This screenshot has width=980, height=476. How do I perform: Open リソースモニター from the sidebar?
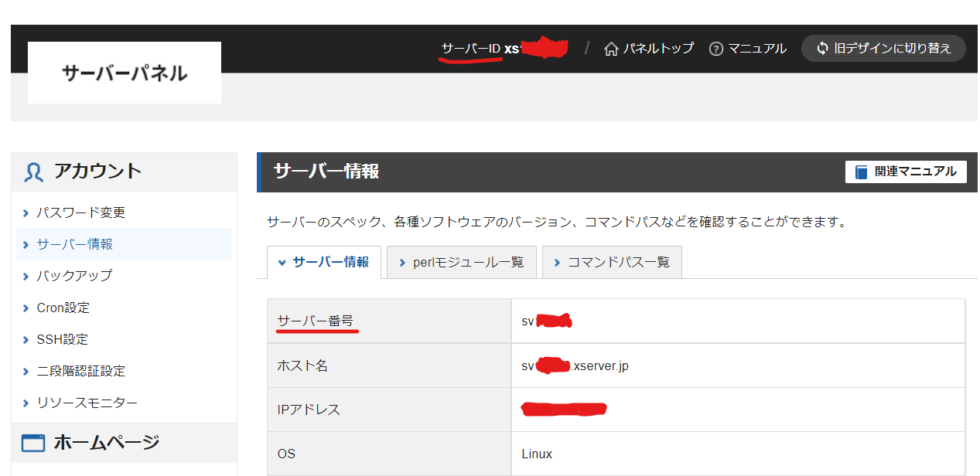(x=85, y=402)
